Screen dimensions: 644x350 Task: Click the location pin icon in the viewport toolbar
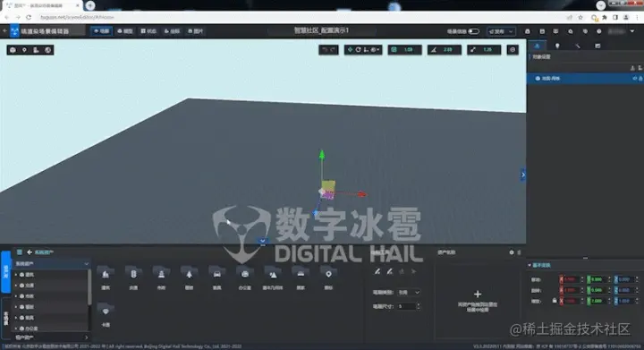(x=25, y=50)
